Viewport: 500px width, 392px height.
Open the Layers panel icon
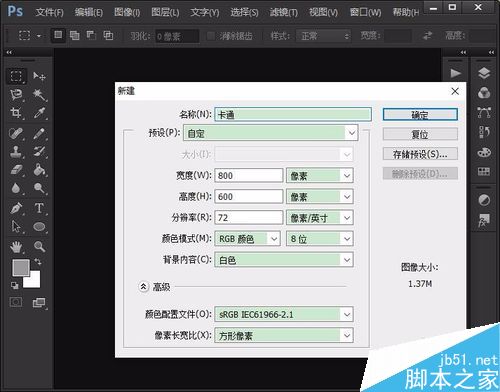484,73
